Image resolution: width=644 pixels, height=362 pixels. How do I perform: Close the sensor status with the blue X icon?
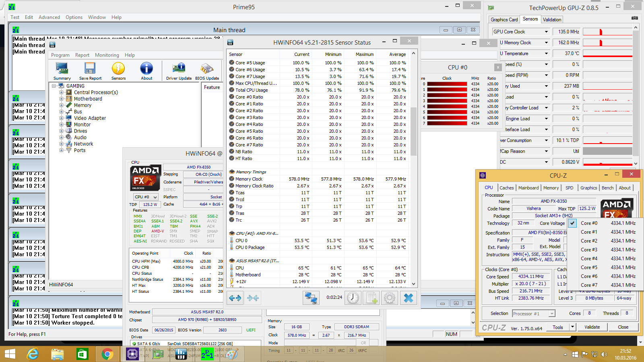409,298
